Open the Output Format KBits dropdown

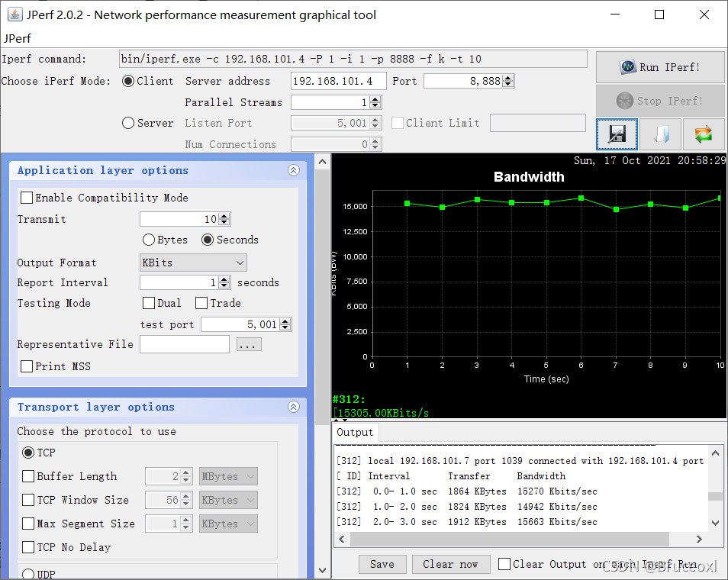tap(193, 263)
